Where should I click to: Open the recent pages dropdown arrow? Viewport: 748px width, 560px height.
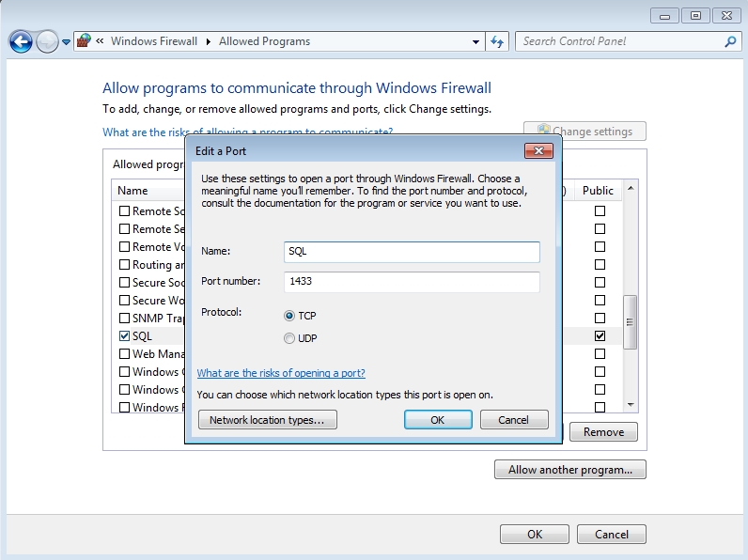66,42
